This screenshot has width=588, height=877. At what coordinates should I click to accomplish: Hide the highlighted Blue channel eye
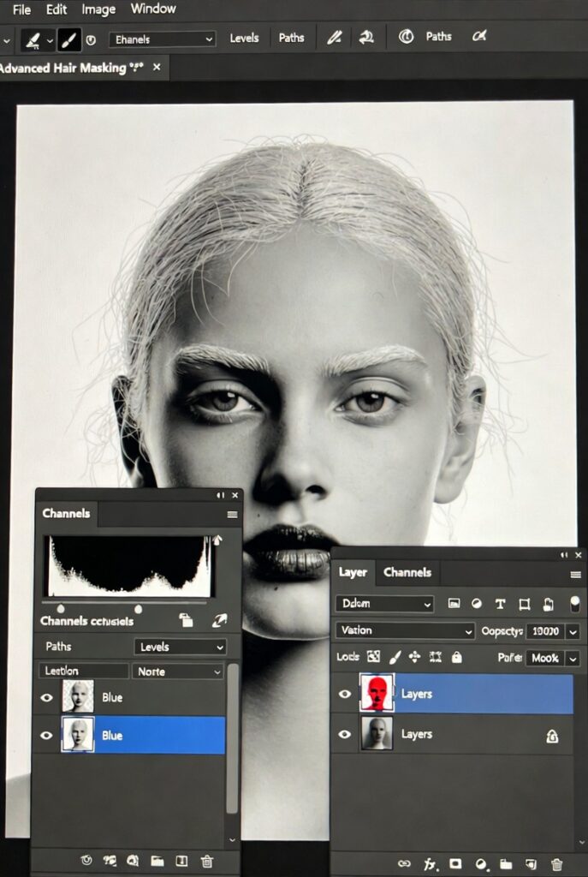[47, 736]
